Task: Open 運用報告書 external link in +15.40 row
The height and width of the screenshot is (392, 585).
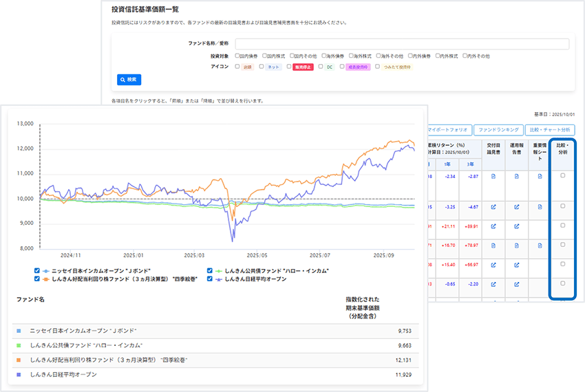Action: tap(517, 265)
